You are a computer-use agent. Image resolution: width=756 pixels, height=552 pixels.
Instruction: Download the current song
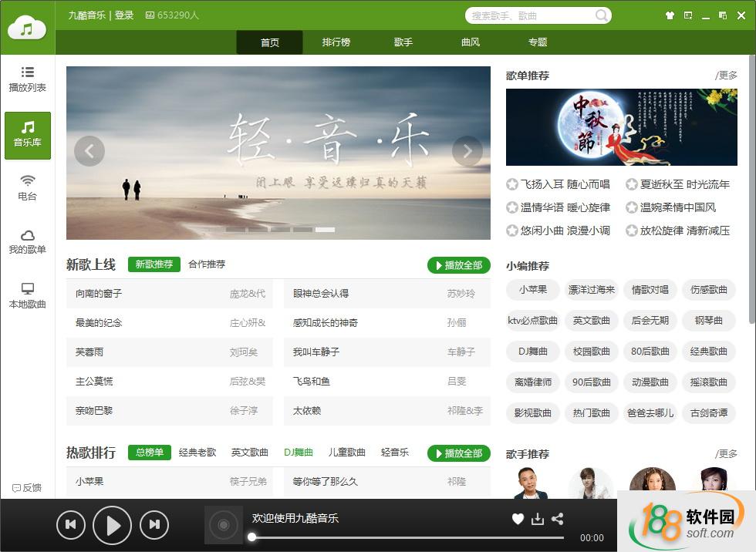click(538, 520)
